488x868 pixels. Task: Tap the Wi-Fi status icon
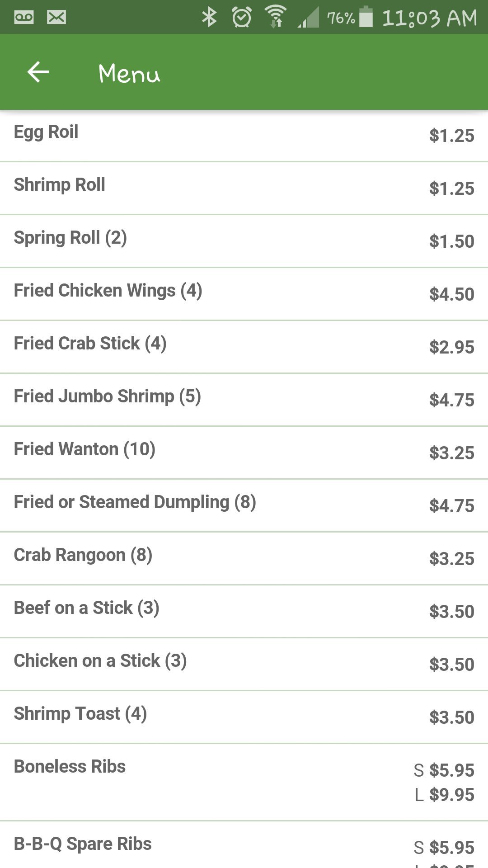pos(276,18)
